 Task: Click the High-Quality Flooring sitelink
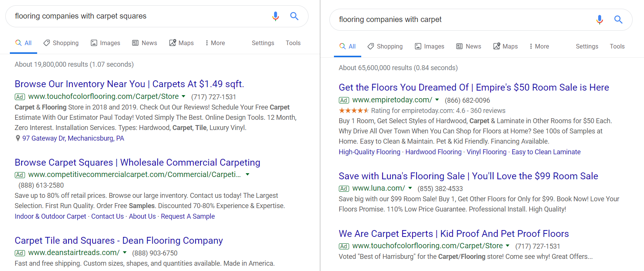pos(370,152)
